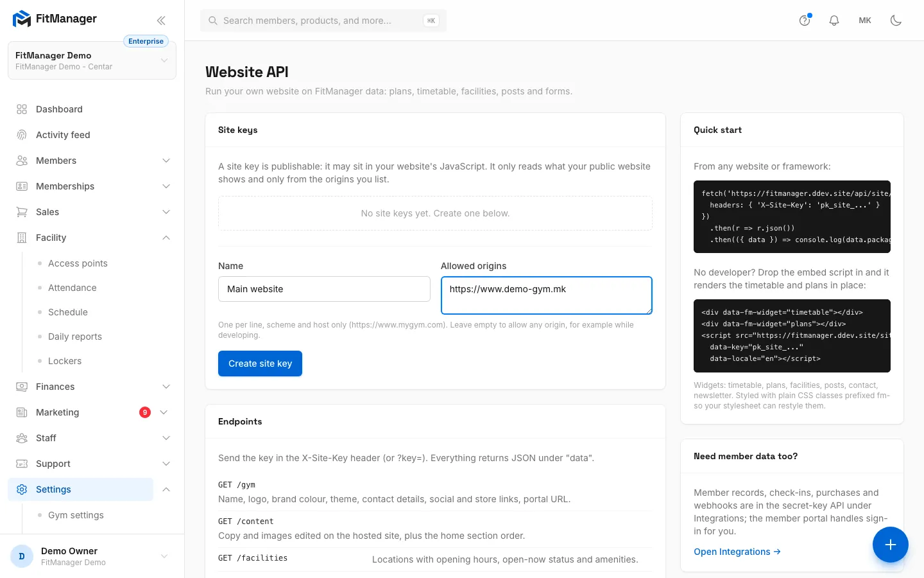
Task: Click the Support ticket icon
Action: pos(22,464)
